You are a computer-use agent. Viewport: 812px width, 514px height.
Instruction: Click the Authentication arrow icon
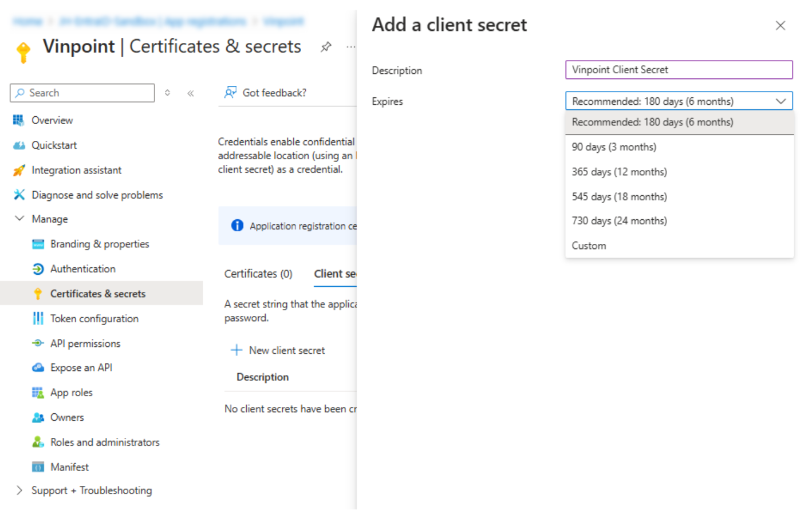point(38,269)
